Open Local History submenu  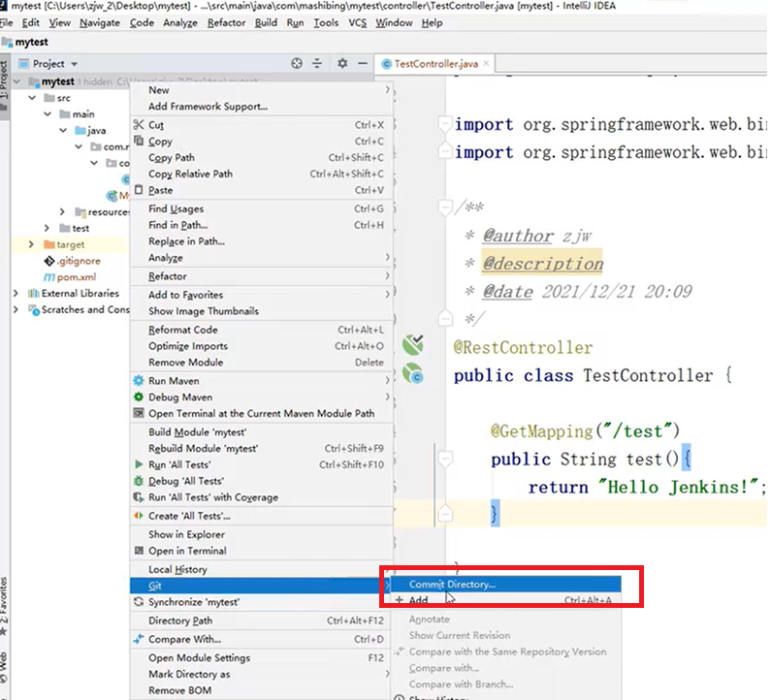click(x=262, y=569)
